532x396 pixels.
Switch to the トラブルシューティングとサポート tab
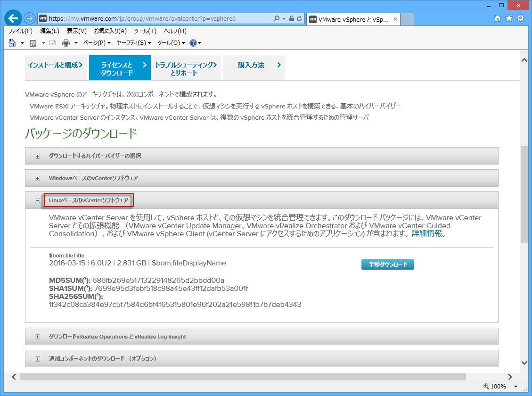click(x=187, y=68)
